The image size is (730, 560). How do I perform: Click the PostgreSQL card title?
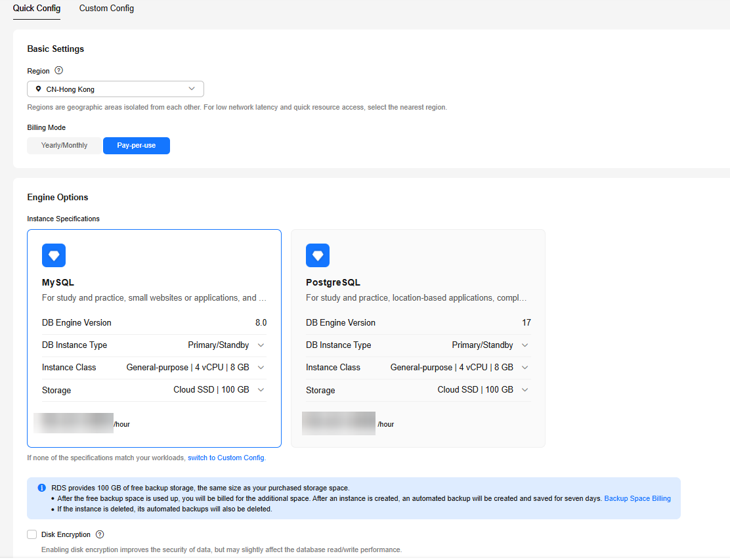tap(333, 282)
